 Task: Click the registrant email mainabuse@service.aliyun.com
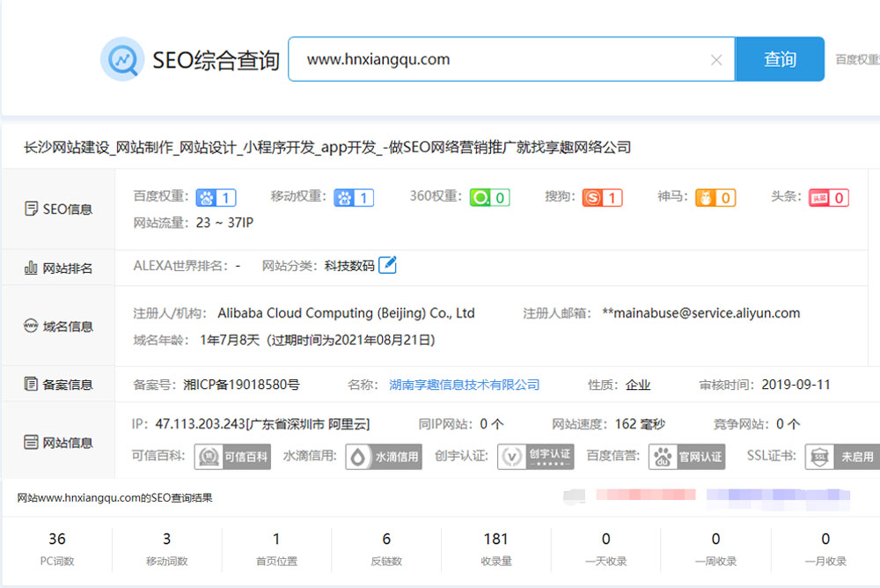[x=701, y=312]
